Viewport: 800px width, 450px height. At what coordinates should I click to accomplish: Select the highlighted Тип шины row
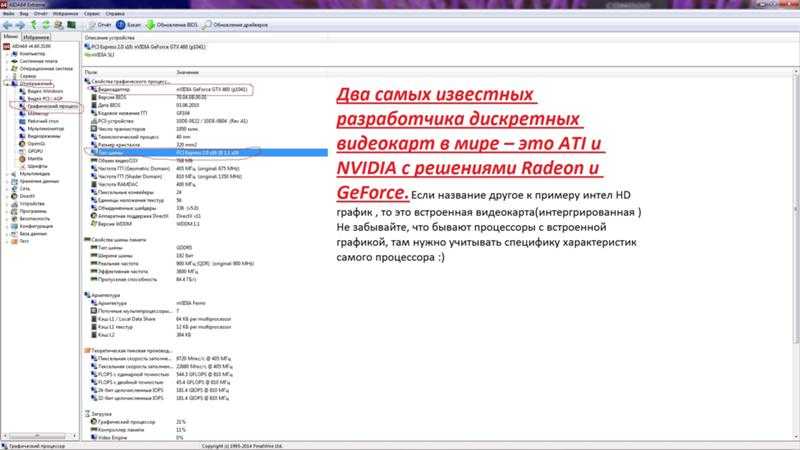click(x=205, y=153)
